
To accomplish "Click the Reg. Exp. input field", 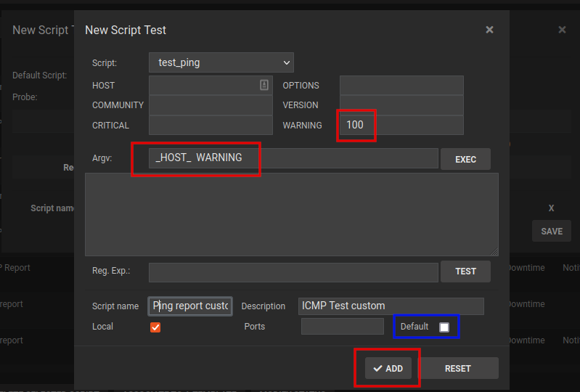I will [293, 271].
